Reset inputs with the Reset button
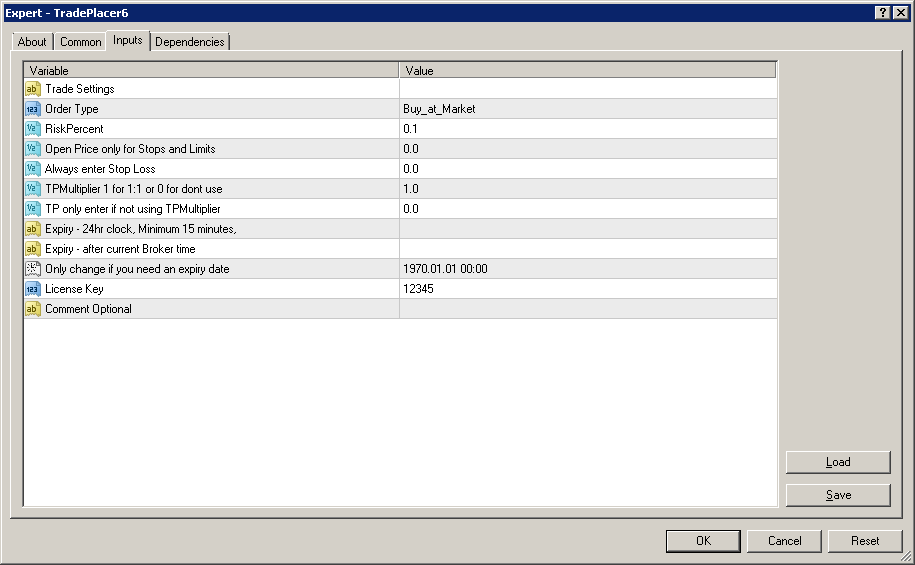The width and height of the screenshot is (915, 565). coord(865,541)
